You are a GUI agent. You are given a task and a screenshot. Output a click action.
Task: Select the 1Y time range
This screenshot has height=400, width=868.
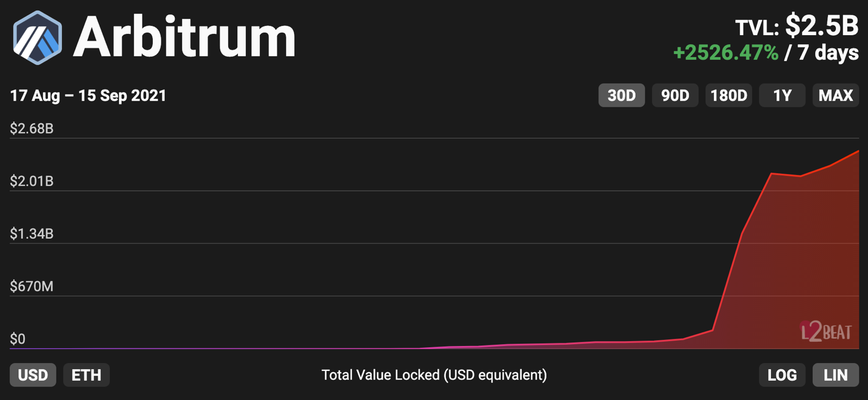pyautogui.click(x=782, y=95)
